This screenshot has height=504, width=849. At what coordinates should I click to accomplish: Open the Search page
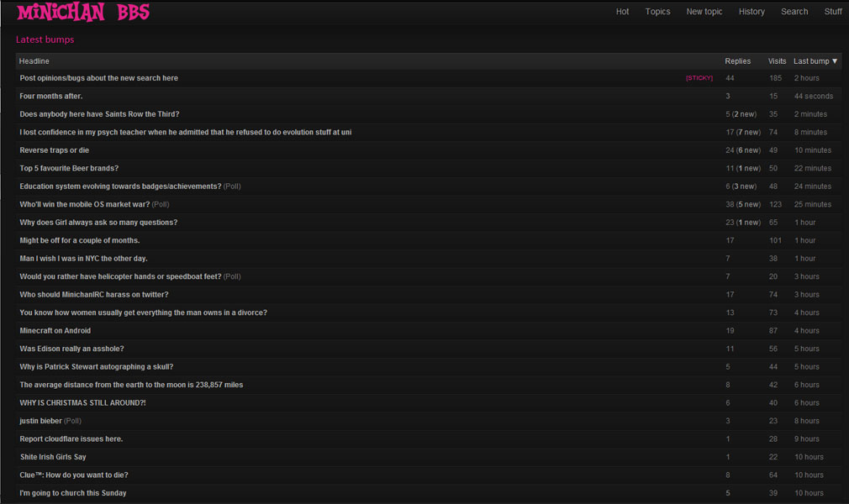[794, 12]
